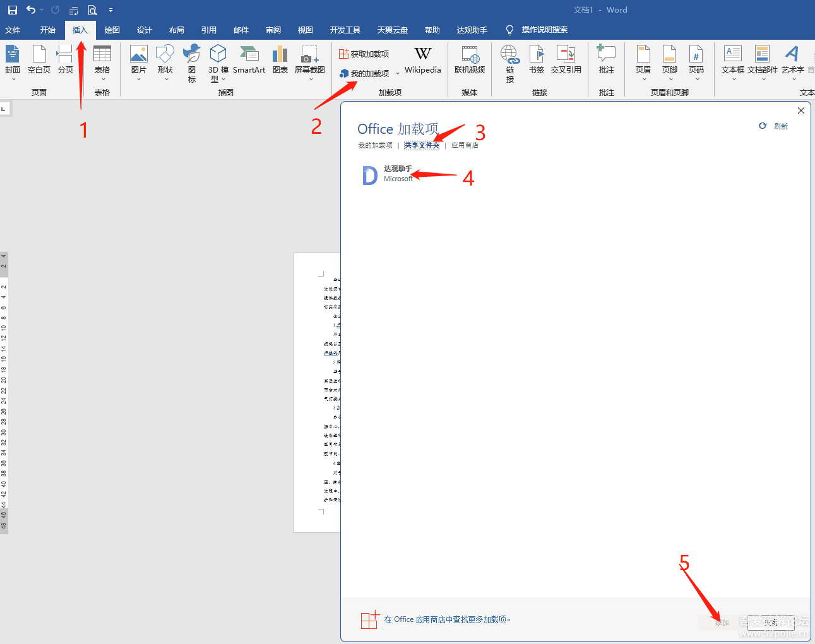The width and height of the screenshot is (815, 644).
Task: Switch to the References (引用) tab
Action: coord(209,30)
